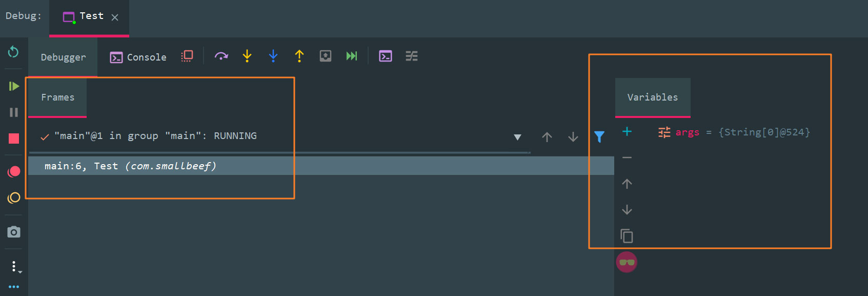The image size is (868, 296).
Task: Toggle Mute Breakpoints
Action: click(14, 198)
